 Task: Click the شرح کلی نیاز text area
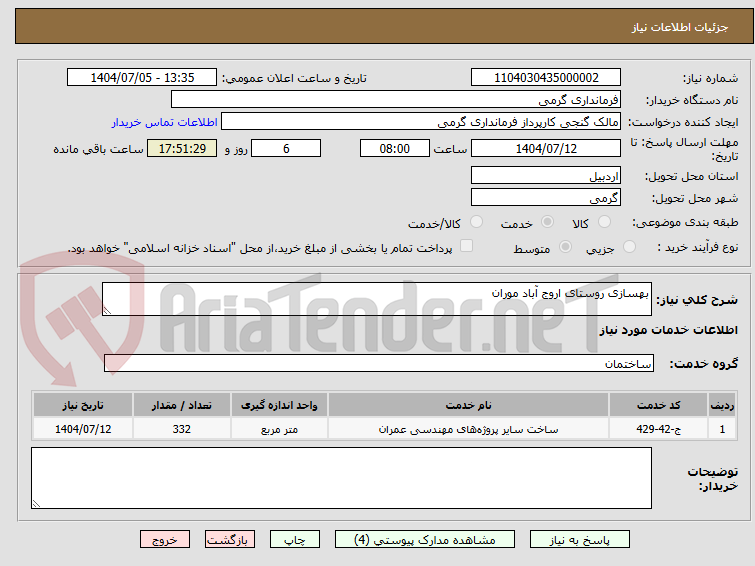(x=377, y=299)
